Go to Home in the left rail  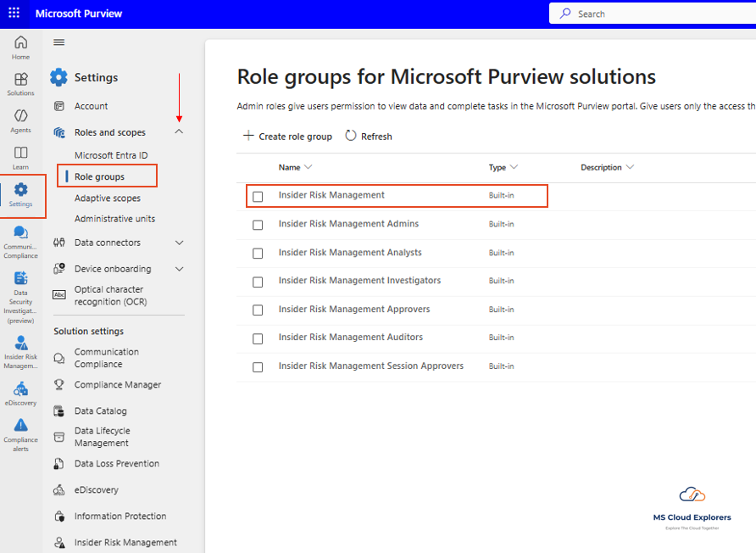tap(20, 47)
